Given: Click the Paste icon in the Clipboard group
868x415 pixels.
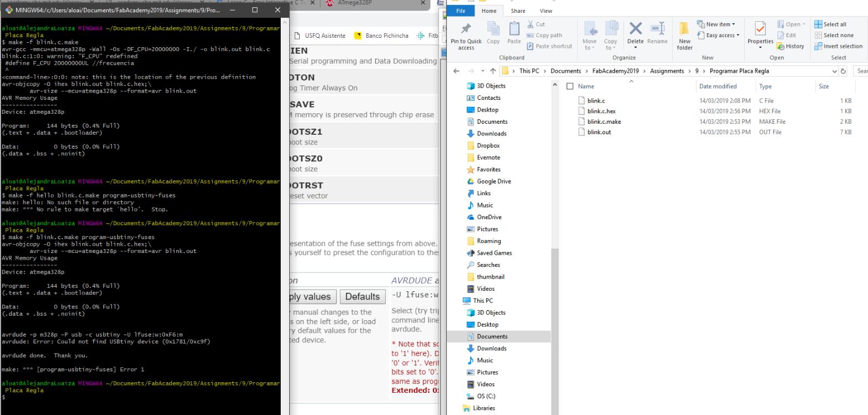Looking at the screenshot, I should pyautogui.click(x=514, y=33).
